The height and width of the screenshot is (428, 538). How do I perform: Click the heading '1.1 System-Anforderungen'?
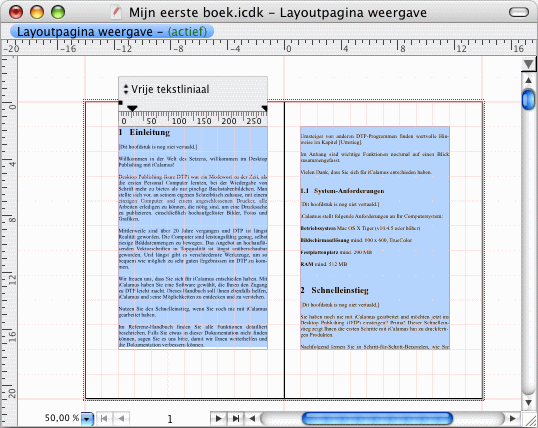pyautogui.click(x=342, y=191)
